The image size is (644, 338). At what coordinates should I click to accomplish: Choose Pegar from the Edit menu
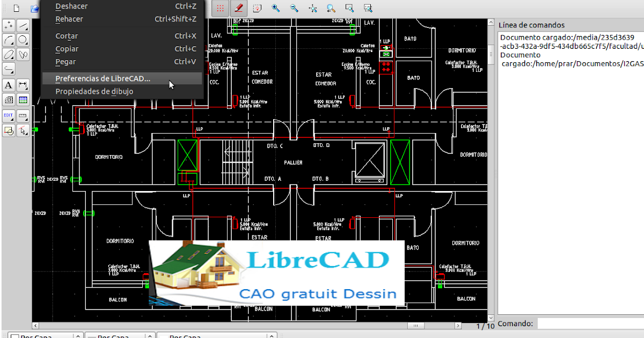coord(65,62)
